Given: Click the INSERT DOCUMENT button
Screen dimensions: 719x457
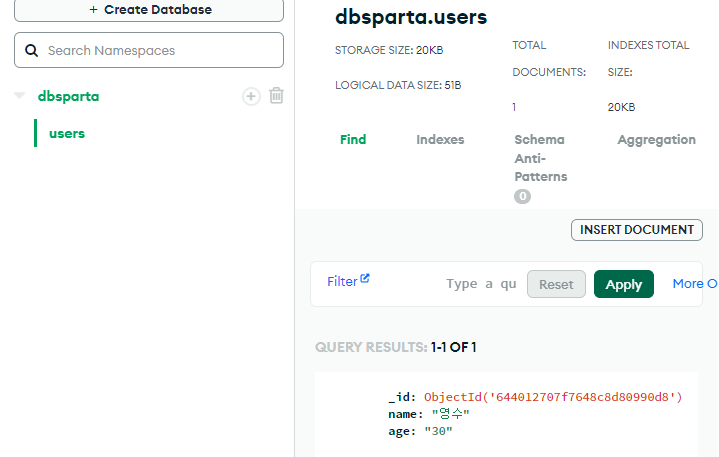Looking at the screenshot, I should coord(636,230).
